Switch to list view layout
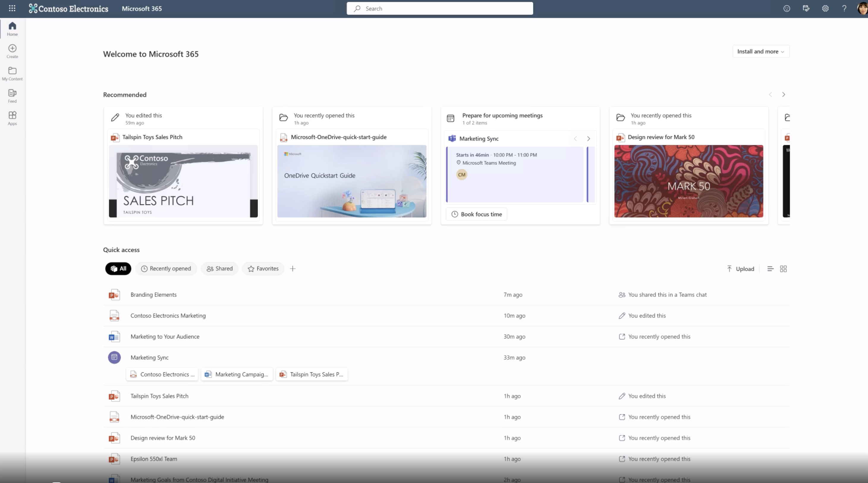 coord(770,269)
